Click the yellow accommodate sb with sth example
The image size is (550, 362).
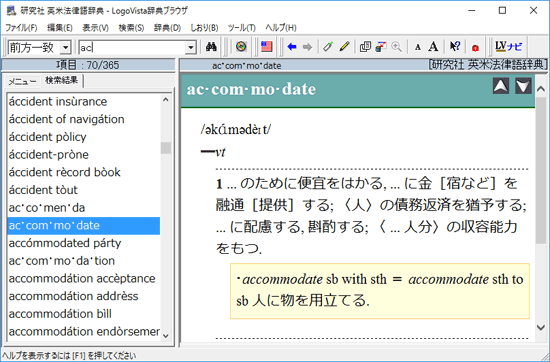380,291
